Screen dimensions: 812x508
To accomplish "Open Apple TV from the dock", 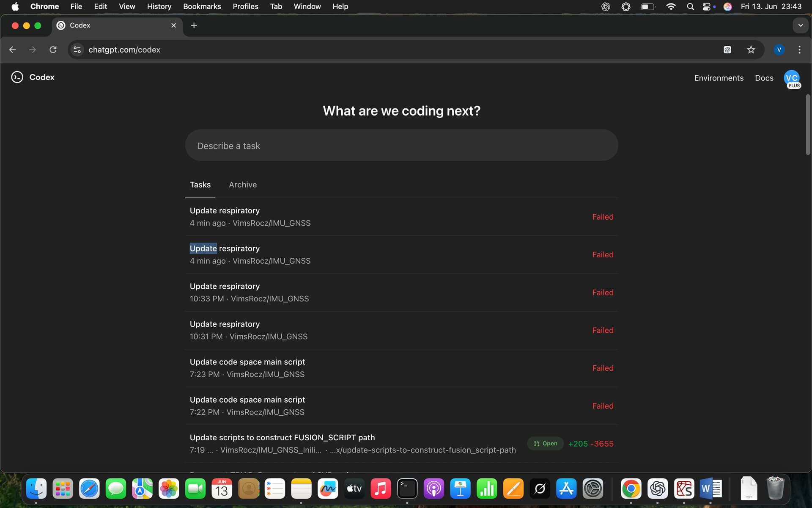I will point(354,489).
